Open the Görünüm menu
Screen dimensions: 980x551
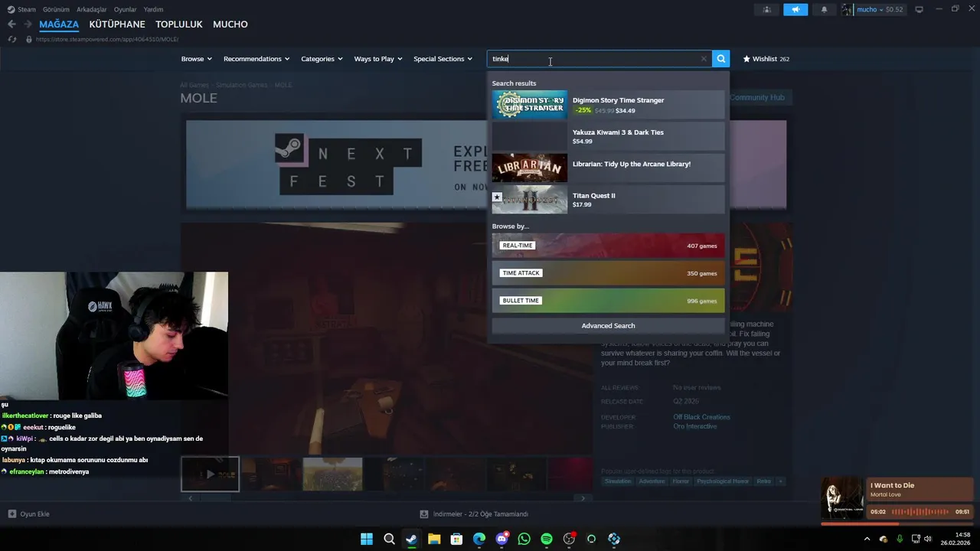(56, 9)
